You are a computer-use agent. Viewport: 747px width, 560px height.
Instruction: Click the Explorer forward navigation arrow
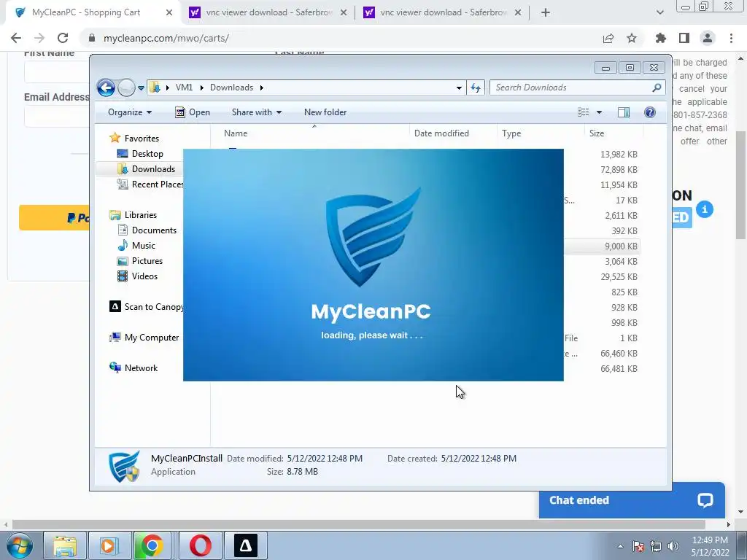[126, 87]
